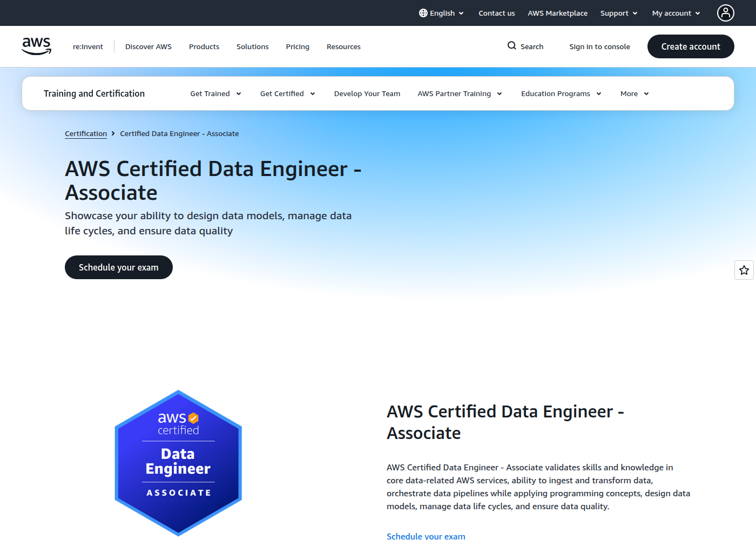Click the Data Engineer Associate badge
756x540 pixels.
[x=178, y=463]
